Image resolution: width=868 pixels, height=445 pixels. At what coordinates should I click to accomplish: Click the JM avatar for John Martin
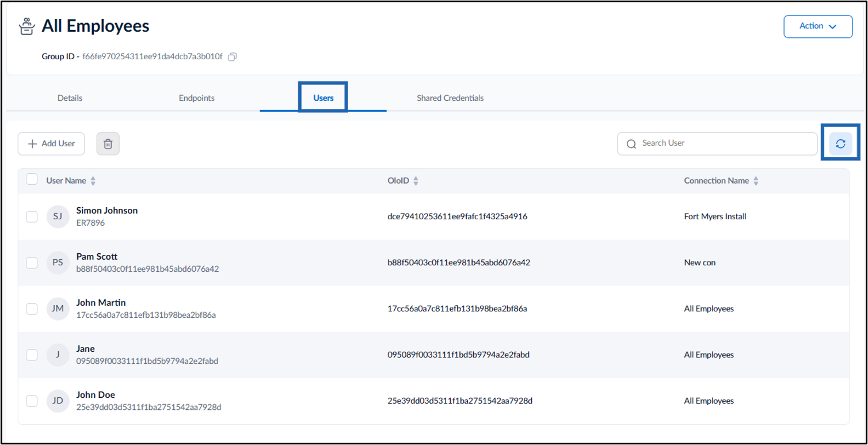(58, 309)
